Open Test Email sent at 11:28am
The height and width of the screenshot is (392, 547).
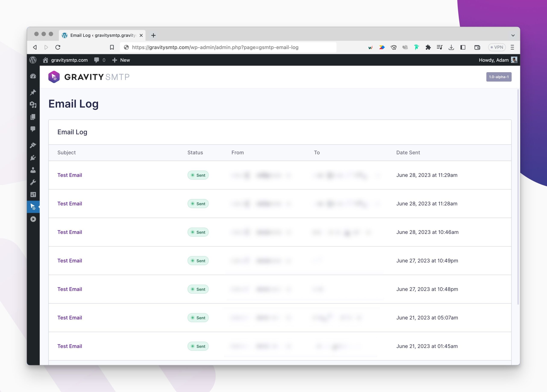70,203
